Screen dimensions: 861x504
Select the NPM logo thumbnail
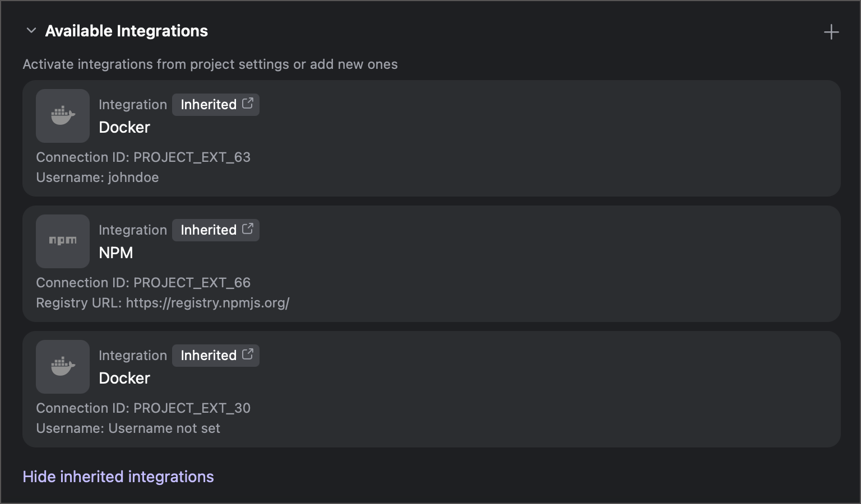pyautogui.click(x=62, y=241)
